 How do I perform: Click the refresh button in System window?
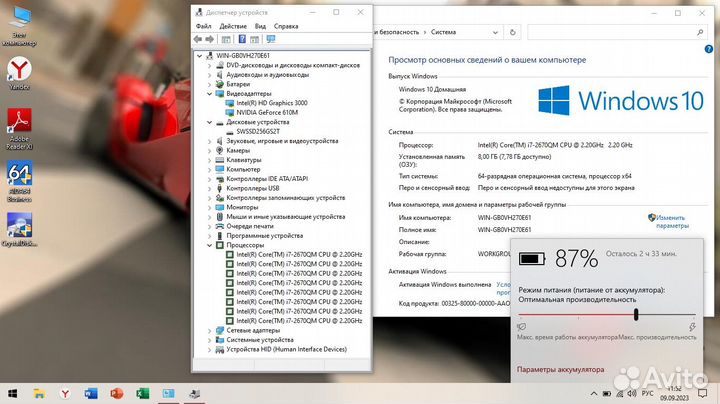[x=512, y=32]
